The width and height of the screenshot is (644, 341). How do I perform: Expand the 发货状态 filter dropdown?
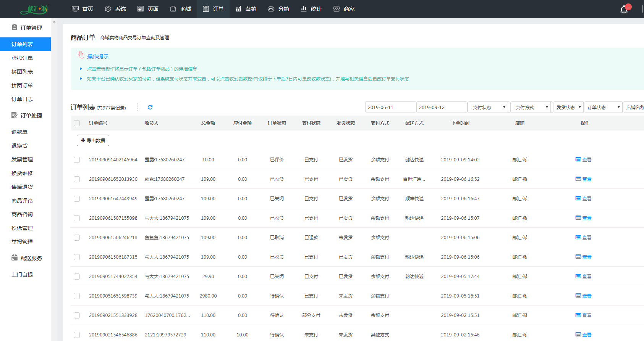tap(568, 107)
